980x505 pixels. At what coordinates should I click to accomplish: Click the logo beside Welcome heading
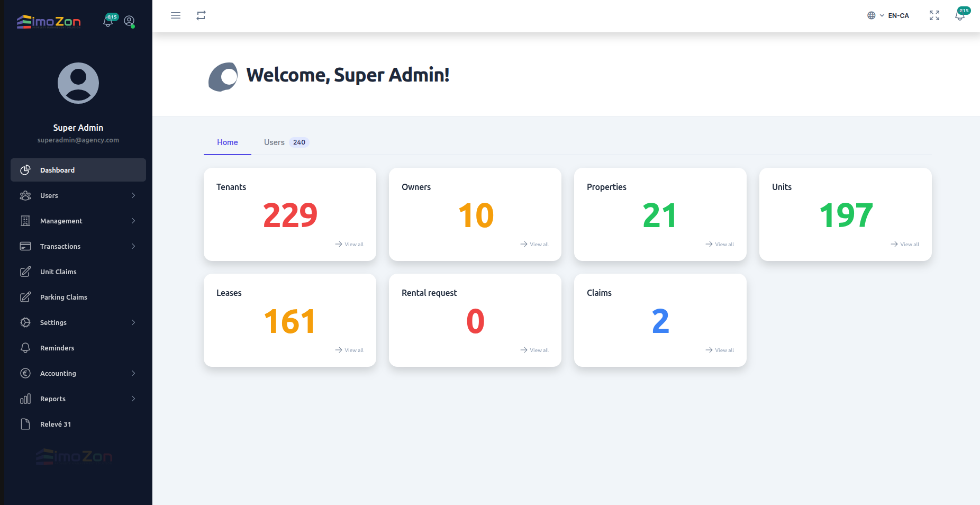coord(223,77)
